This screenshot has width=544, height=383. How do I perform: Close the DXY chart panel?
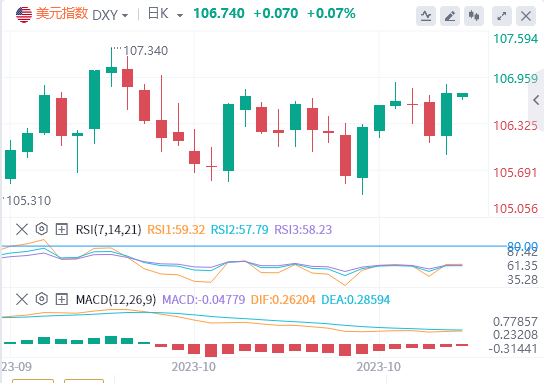pos(526,16)
